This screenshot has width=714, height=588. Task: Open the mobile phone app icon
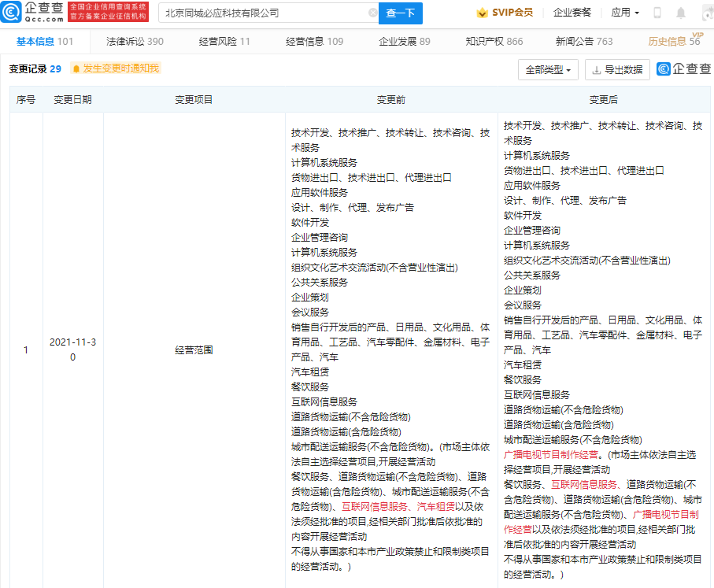[657, 13]
